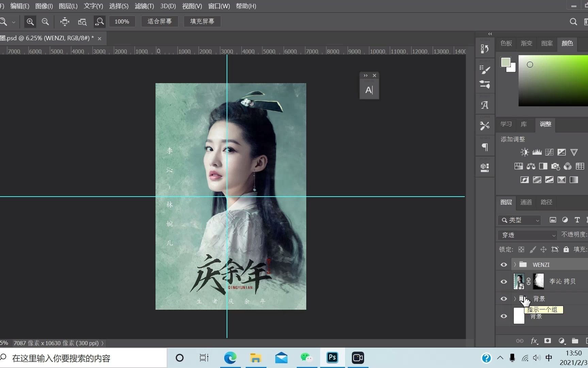Toggle lock all padlock icon
Viewport: 588px width, 368px height.
566,249
